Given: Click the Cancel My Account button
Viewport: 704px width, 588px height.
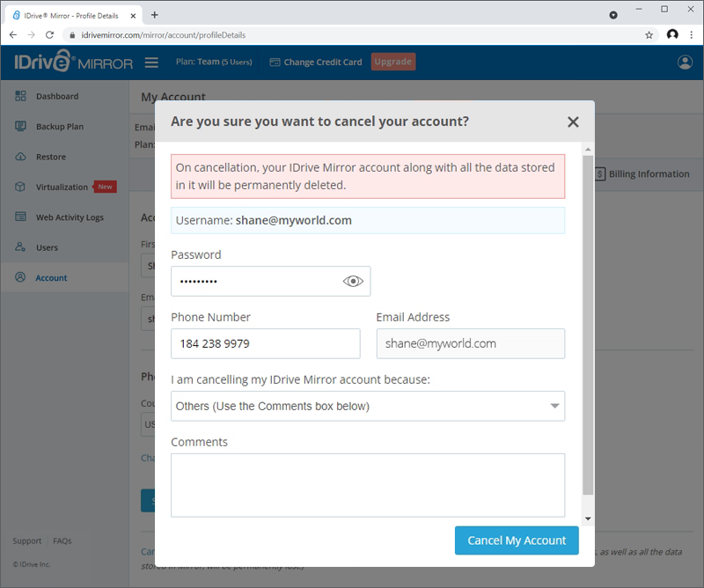Looking at the screenshot, I should (x=517, y=540).
